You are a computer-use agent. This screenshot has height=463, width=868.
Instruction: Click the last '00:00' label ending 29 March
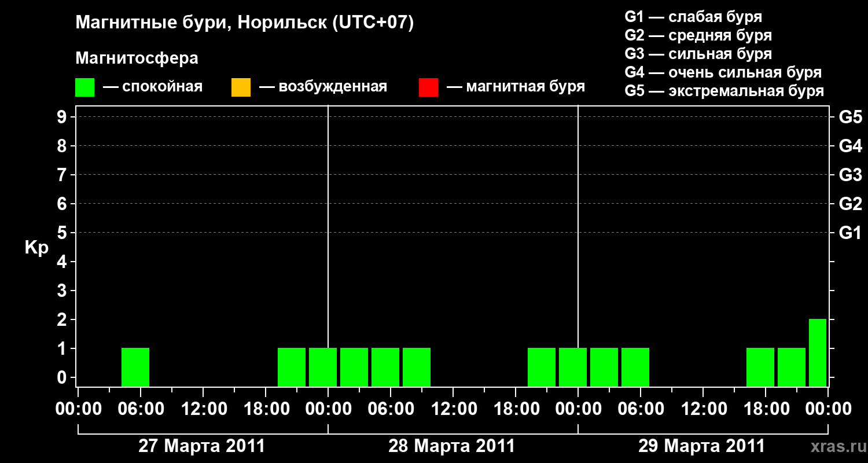click(x=828, y=409)
